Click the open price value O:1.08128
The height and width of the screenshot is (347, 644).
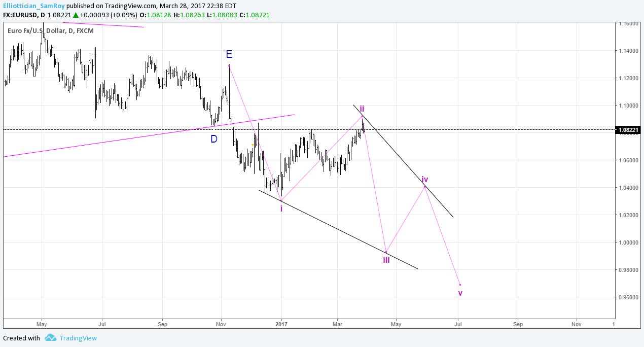(x=156, y=15)
